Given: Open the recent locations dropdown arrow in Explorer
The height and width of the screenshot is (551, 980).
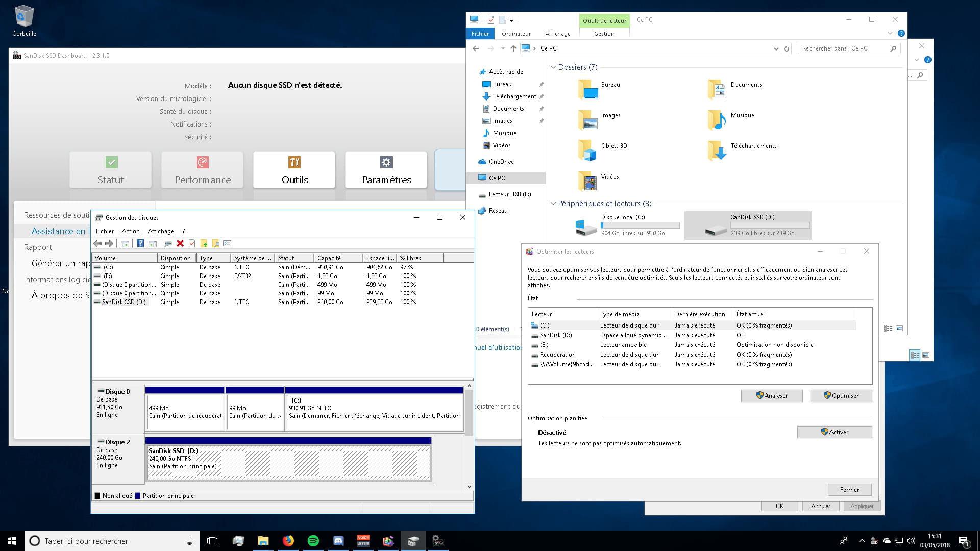Looking at the screenshot, I should click(503, 48).
